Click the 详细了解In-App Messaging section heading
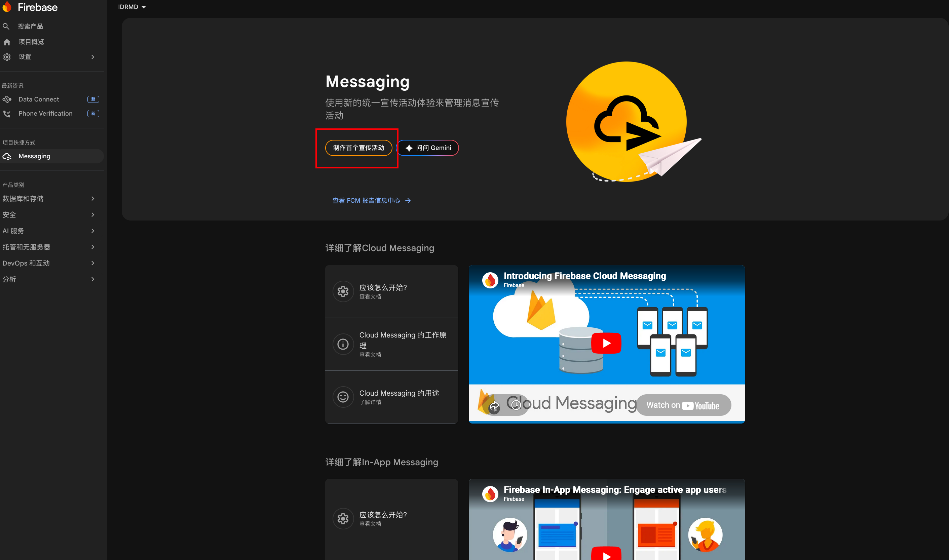The width and height of the screenshot is (949, 560). point(382,462)
